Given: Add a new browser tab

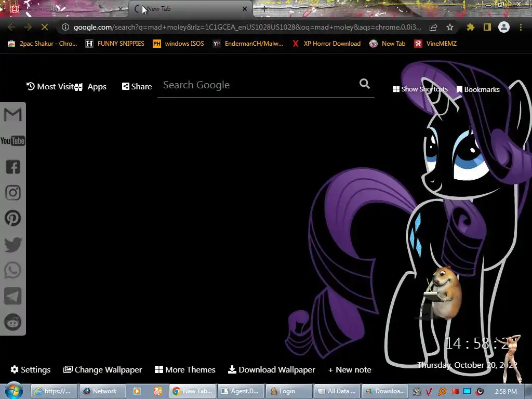Looking at the screenshot, I should (264, 9).
